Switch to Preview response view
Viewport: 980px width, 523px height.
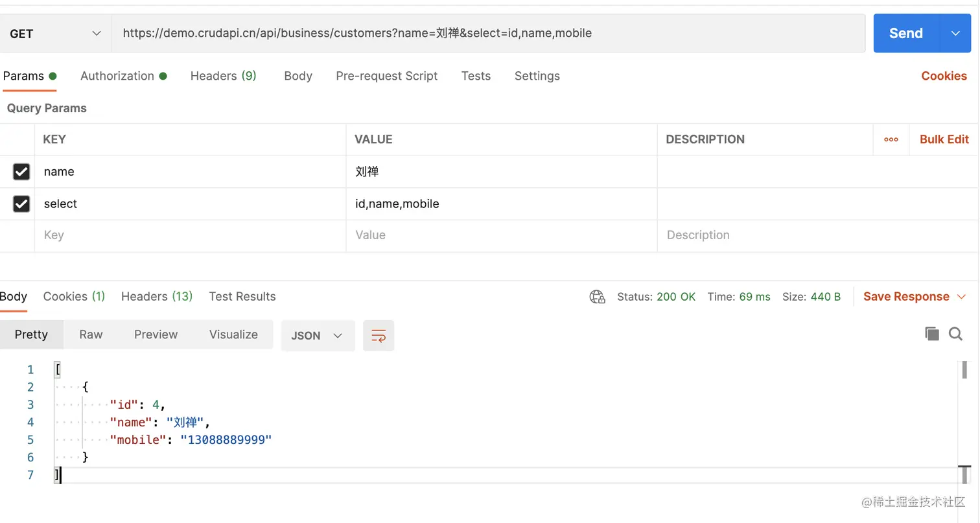[x=156, y=334]
